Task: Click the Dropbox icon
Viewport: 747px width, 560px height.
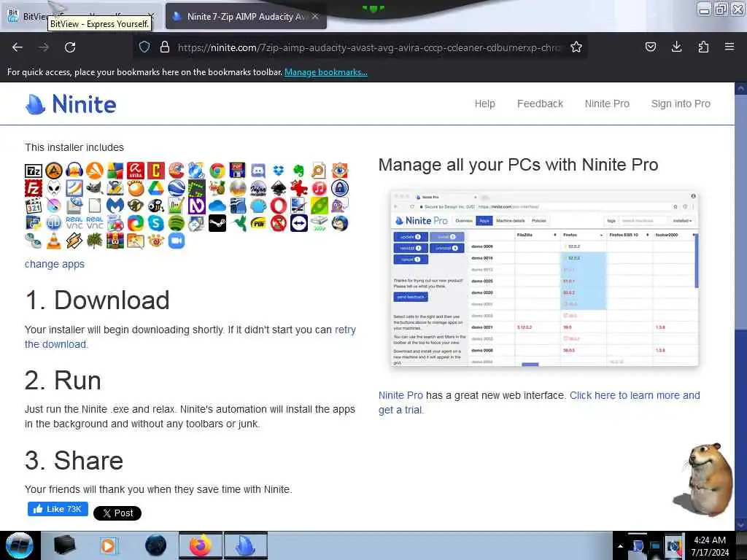Action: click(279, 171)
